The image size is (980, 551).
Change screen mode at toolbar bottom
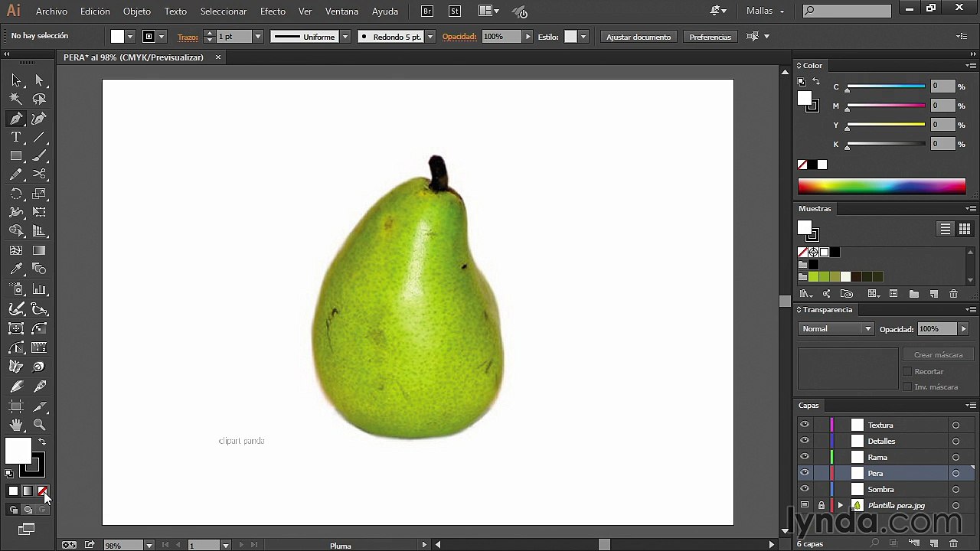27,529
